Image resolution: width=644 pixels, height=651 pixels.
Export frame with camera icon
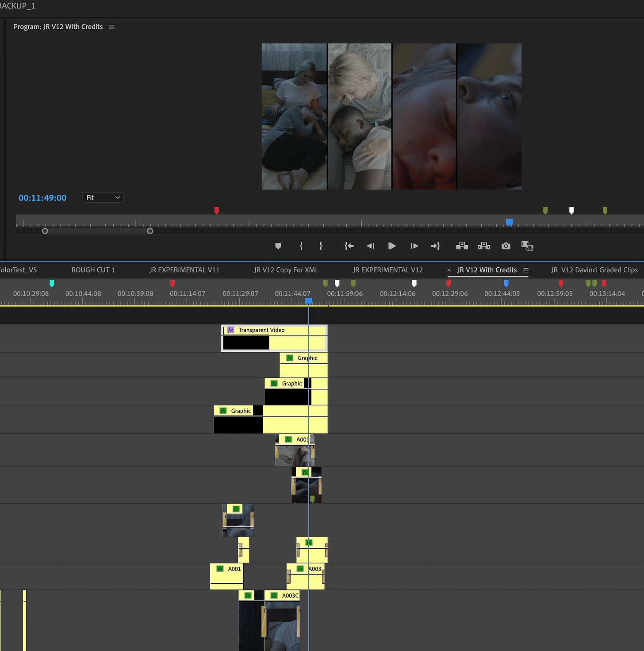506,246
